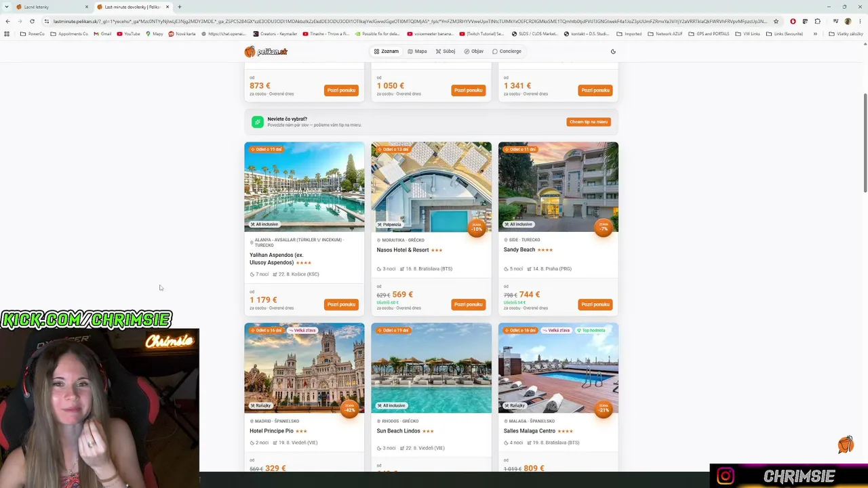Click location pin for Side - Turecko
Viewport: 868px width, 488px height.
pos(506,240)
